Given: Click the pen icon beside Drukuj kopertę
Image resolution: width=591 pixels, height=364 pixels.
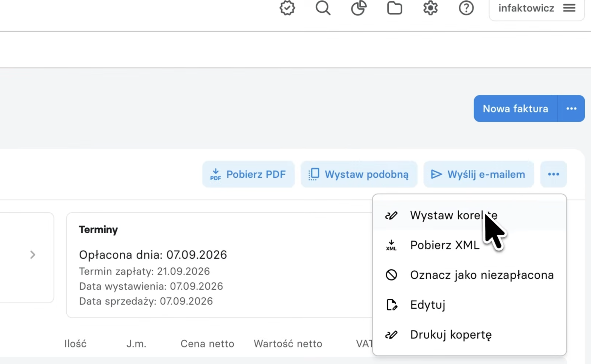Looking at the screenshot, I should click(x=391, y=335).
